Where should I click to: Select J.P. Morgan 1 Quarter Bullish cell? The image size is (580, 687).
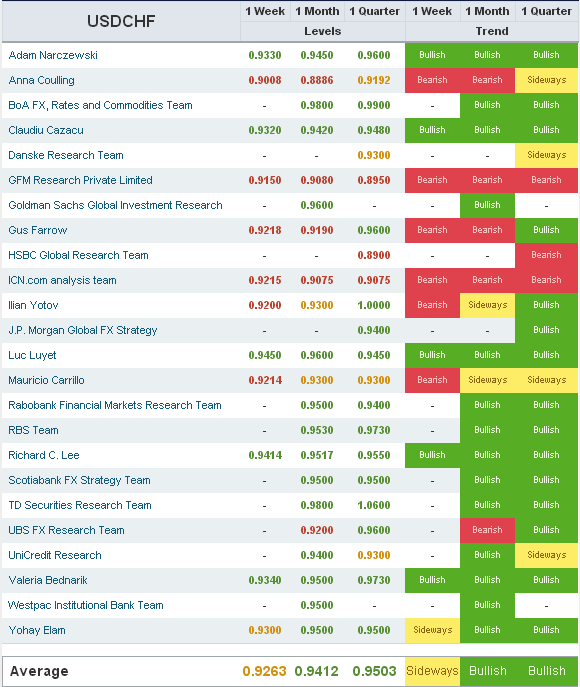(x=546, y=330)
